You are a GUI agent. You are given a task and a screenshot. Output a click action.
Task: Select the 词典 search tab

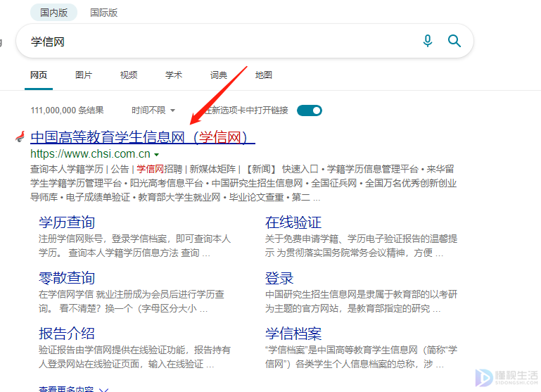point(219,75)
